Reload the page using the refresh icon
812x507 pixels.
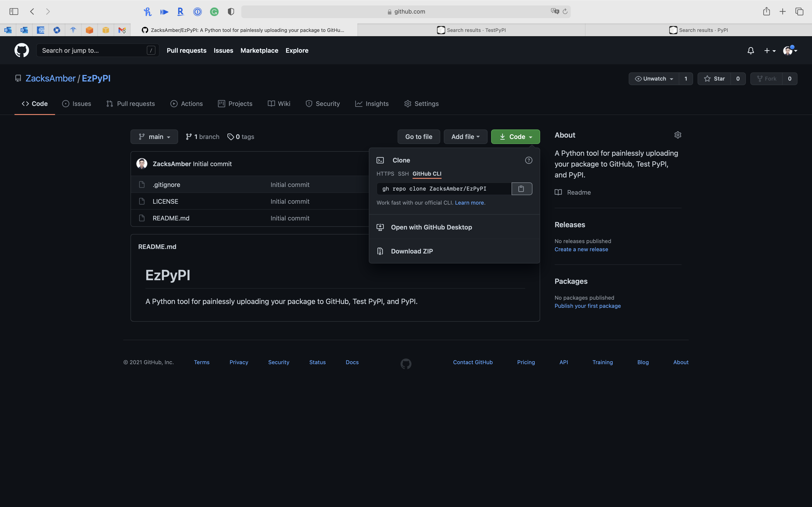pyautogui.click(x=565, y=11)
